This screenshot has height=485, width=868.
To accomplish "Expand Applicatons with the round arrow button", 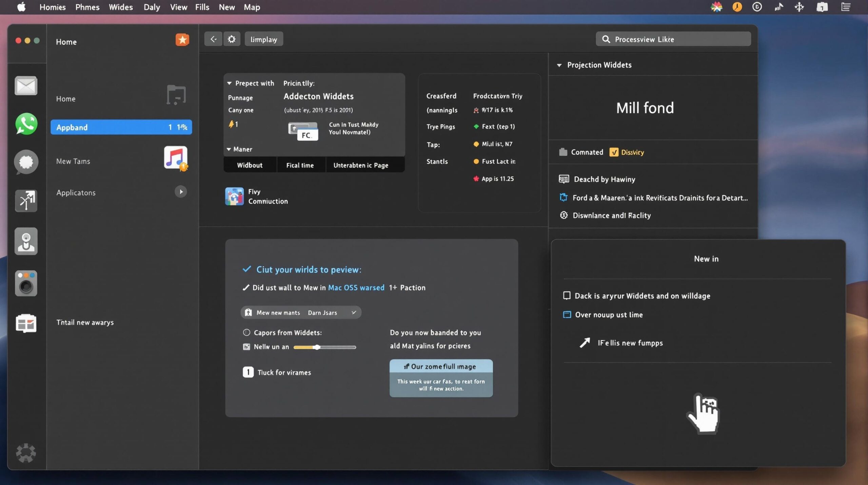I will 181,192.
